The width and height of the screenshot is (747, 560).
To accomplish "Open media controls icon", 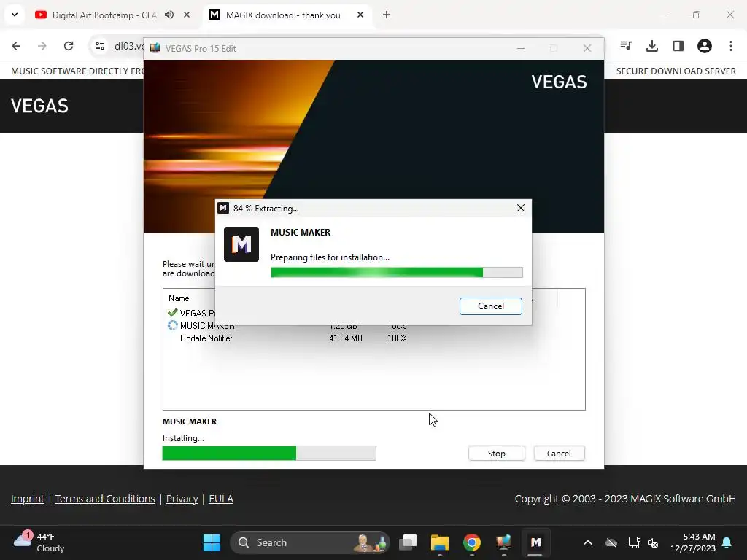I will (x=626, y=46).
